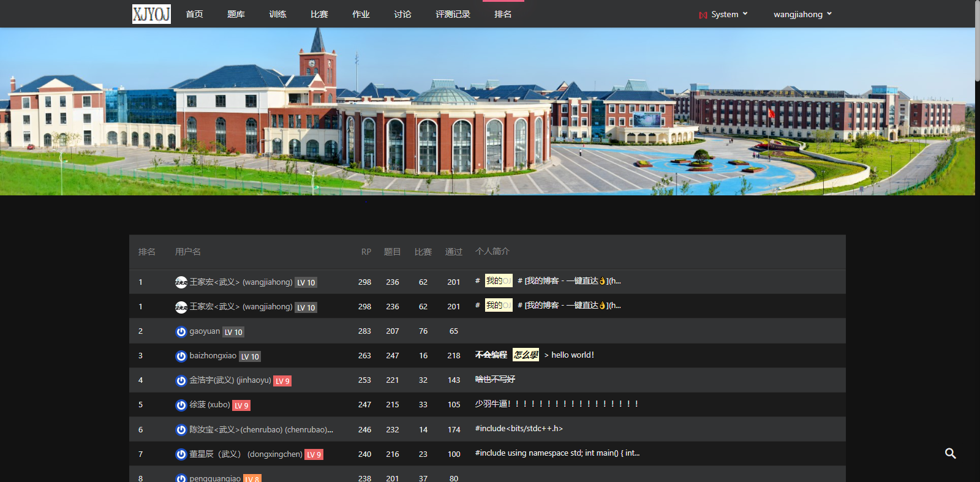Open 陈汝宝 (chenrubao) profile link
This screenshot has width=980, height=482.
[261, 429]
